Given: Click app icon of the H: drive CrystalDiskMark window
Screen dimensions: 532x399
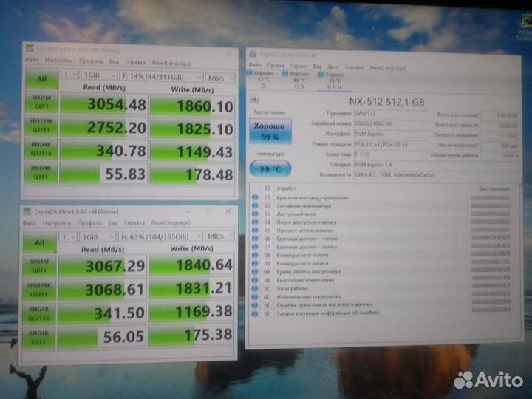Looking at the screenshot, I should click(27, 211).
